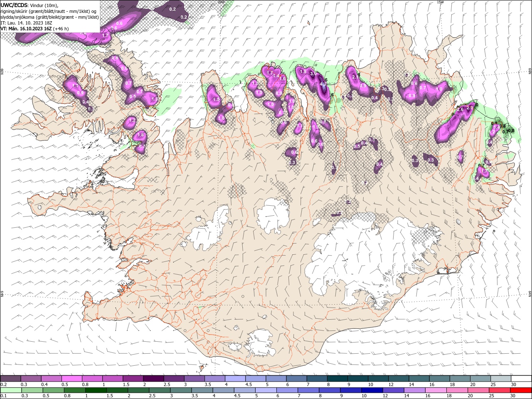Click the "2.9" precipitation value on the map
532x399 pixels.
pos(470,108)
